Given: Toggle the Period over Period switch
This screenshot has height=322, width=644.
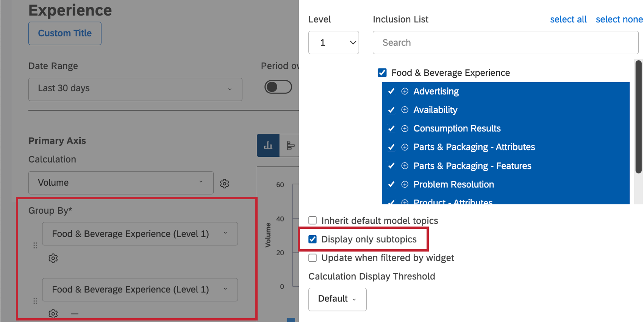Looking at the screenshot, I should click(x=278, y=87).
